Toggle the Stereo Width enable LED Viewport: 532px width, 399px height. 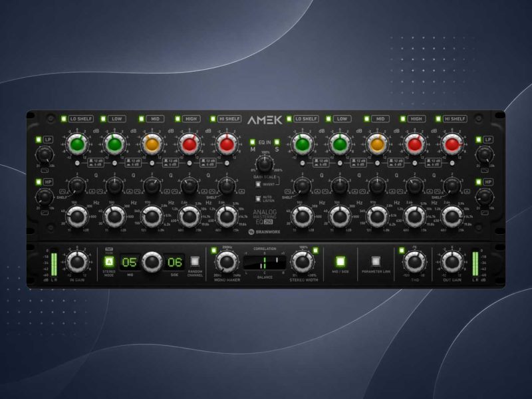tap(315, 251)
